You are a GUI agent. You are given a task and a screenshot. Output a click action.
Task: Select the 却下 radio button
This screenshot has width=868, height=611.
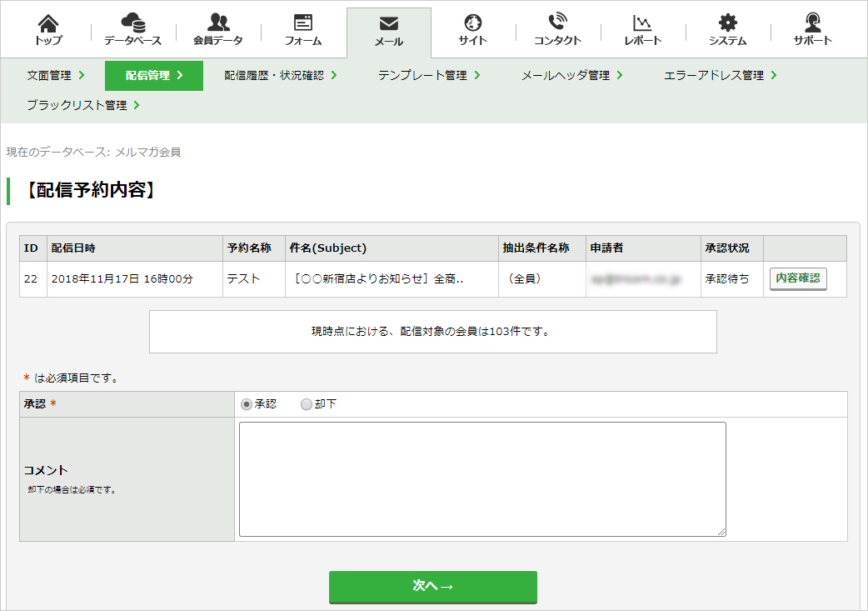point(306,404)
